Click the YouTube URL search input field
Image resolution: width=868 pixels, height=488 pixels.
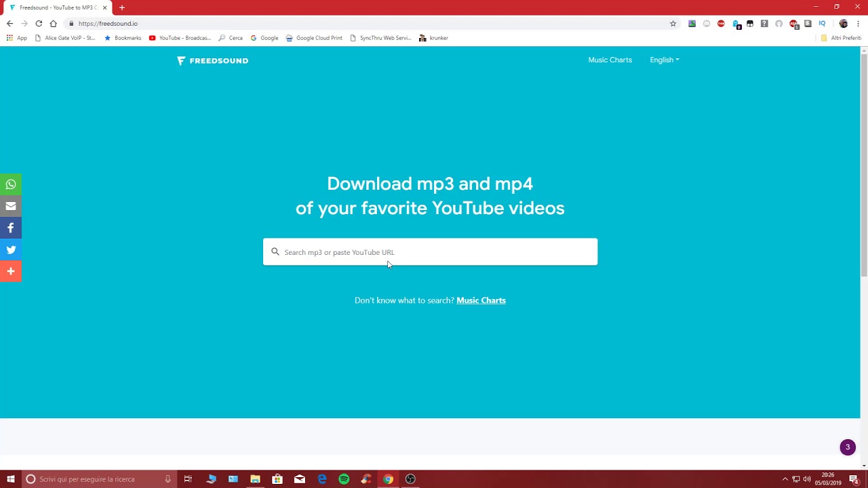pos(430,251)
